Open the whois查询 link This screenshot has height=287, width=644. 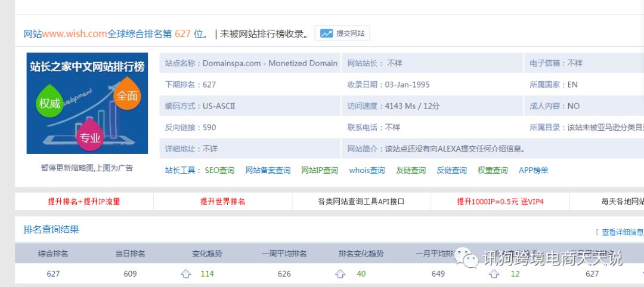367,170
